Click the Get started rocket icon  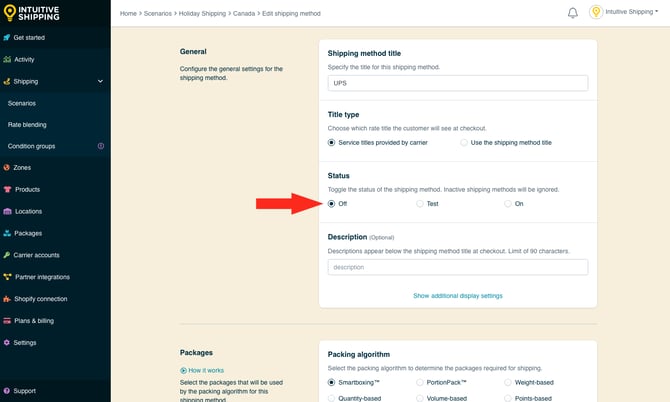click(7, 37)
